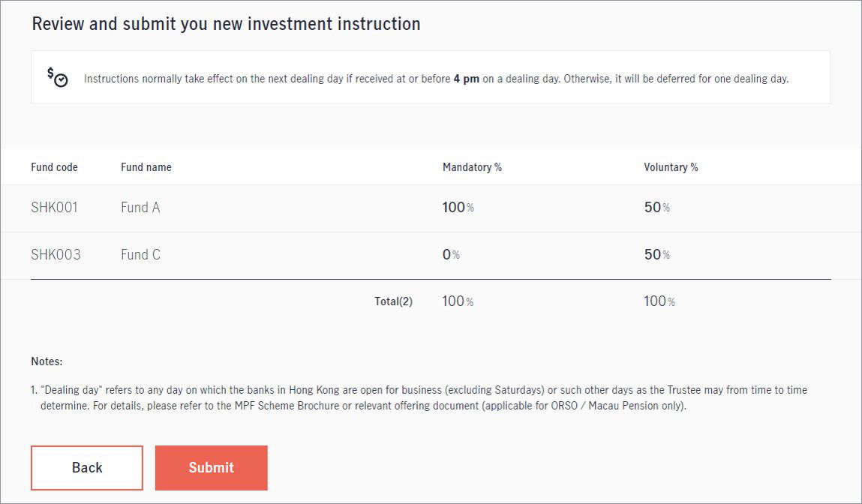Click the page title heading
The image size is (862, 504).
pos(226,24)
